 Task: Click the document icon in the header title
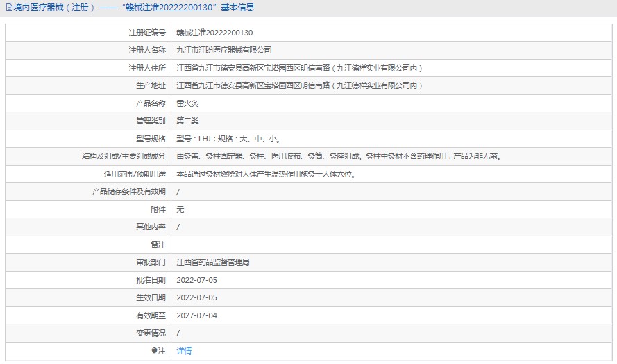[8, 8]
